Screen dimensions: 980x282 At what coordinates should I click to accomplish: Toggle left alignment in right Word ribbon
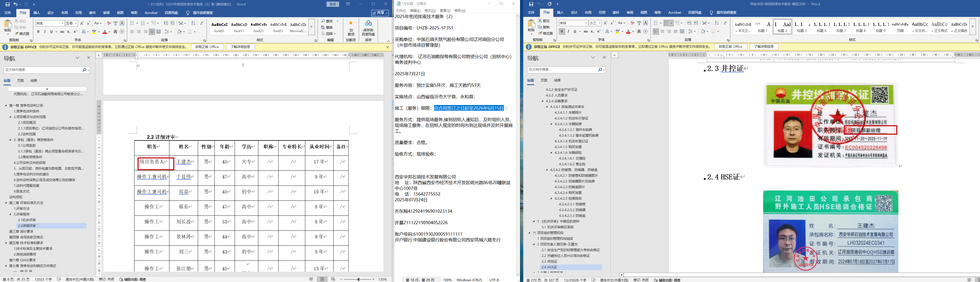click(656, 32)
